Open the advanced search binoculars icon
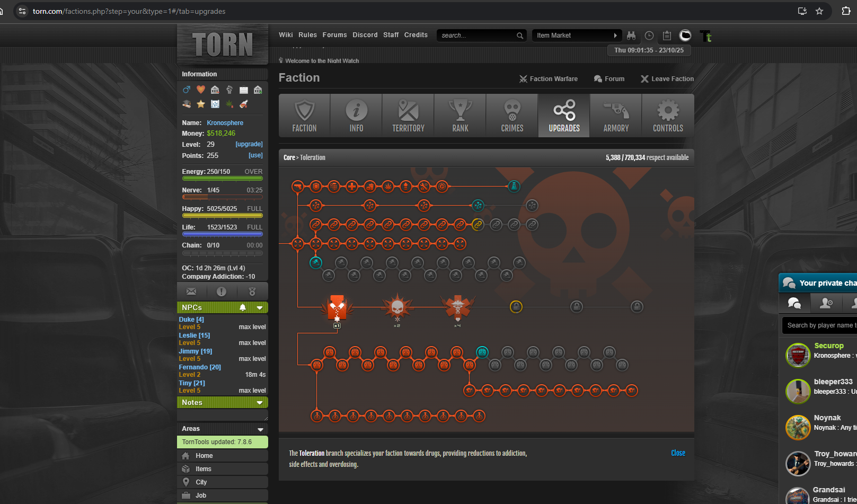The height and width of the screenshot is (504, 857). pyautogui.click(x=631, y=36)
